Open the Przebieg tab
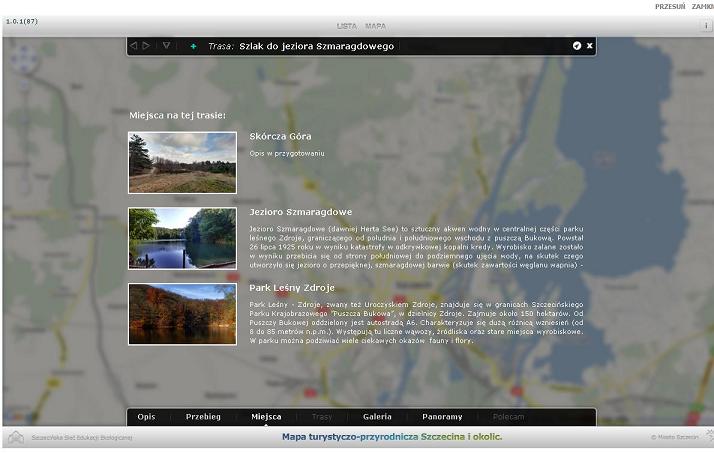714x453 pixels. click(203, 416)
